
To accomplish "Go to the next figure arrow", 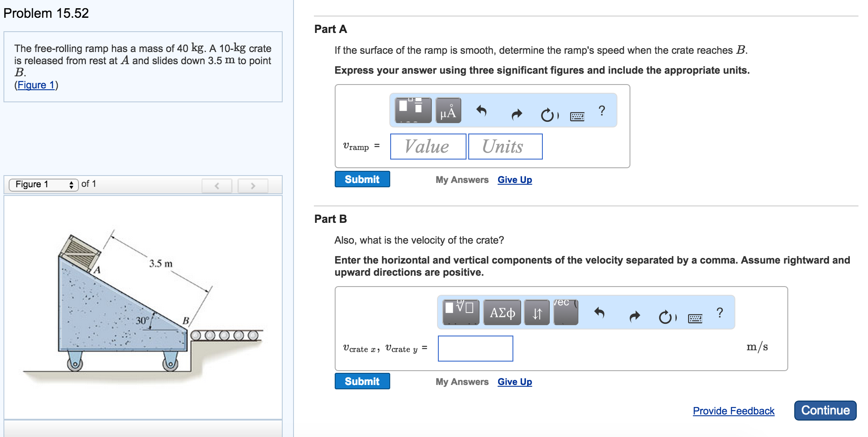I will [253, 186].
